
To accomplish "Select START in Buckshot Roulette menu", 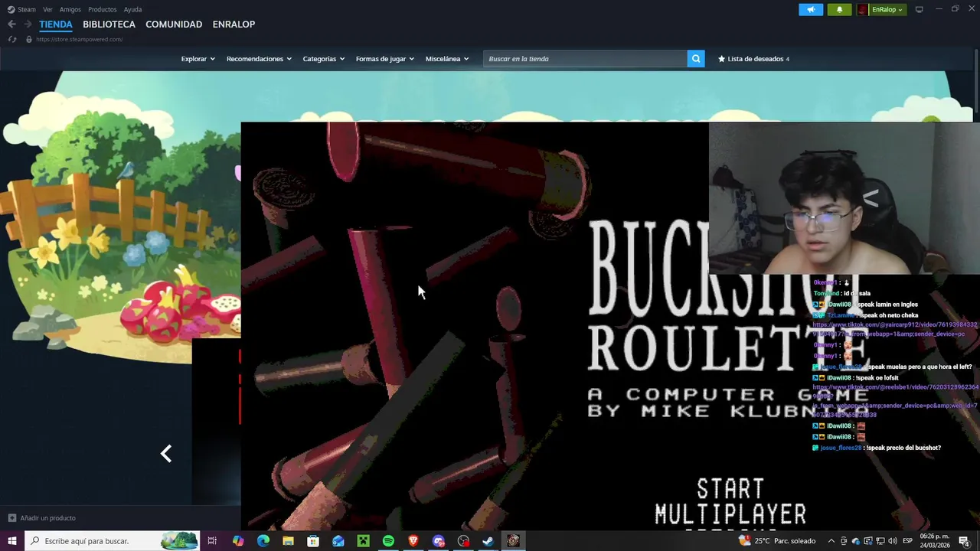I will (730, 489).
